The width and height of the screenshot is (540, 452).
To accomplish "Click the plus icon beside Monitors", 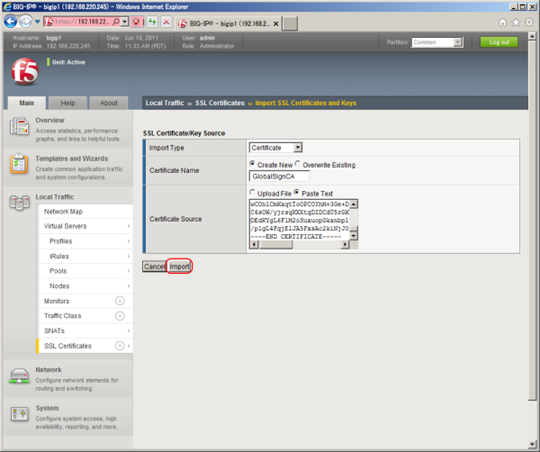I will (x=120, y=301).
